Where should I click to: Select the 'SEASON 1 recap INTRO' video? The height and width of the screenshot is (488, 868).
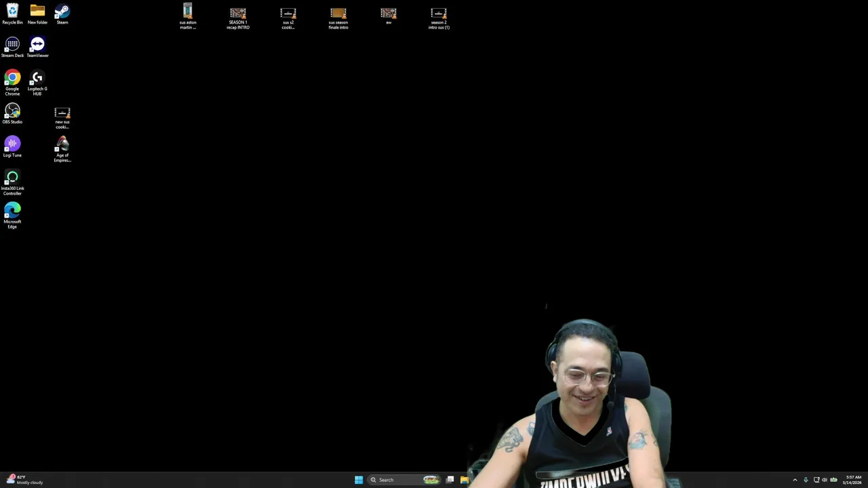click(238, 18)
